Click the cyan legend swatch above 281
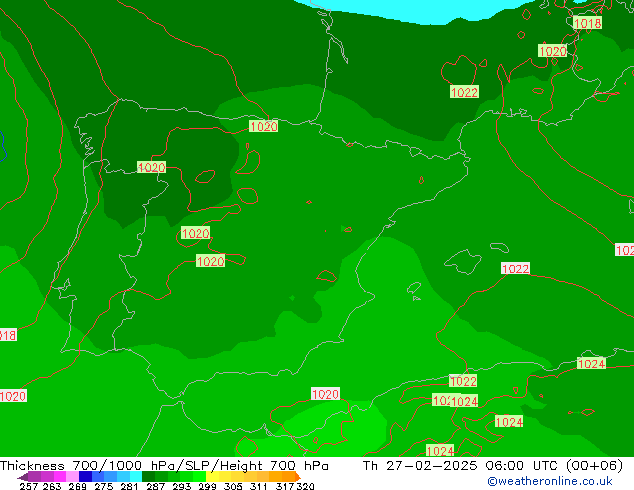634x490 pixels. pos(135,477)
